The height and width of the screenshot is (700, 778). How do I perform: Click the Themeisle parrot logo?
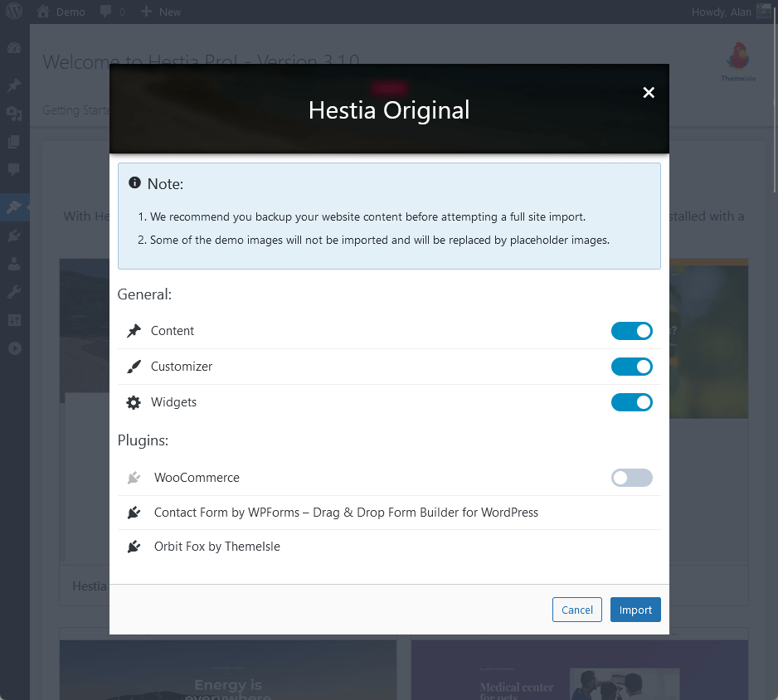pos(738,61)
